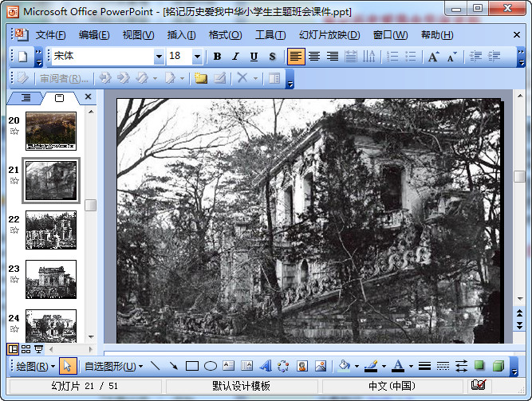Expand the font size dropdown
Screen dimensions: 532x401
197,57
